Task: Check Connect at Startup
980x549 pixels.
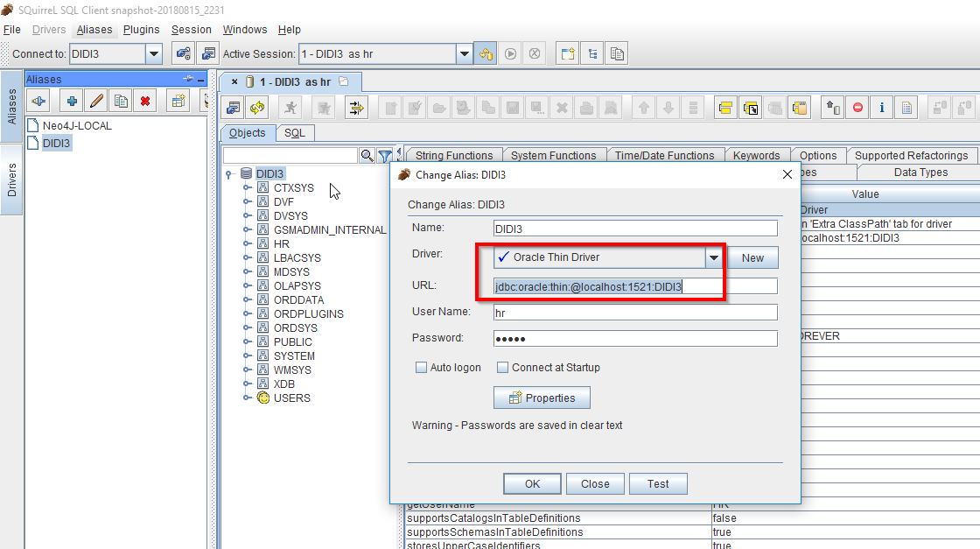Action: pos(504,367)
